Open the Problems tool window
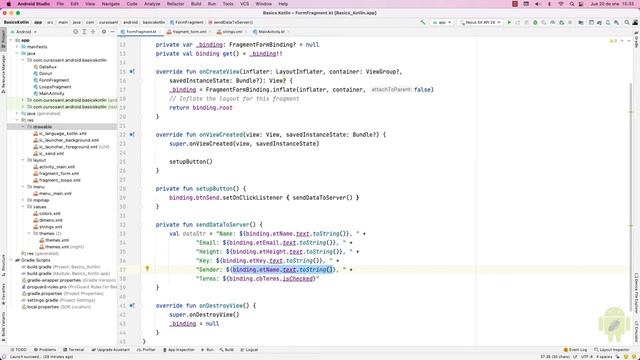 45,350
